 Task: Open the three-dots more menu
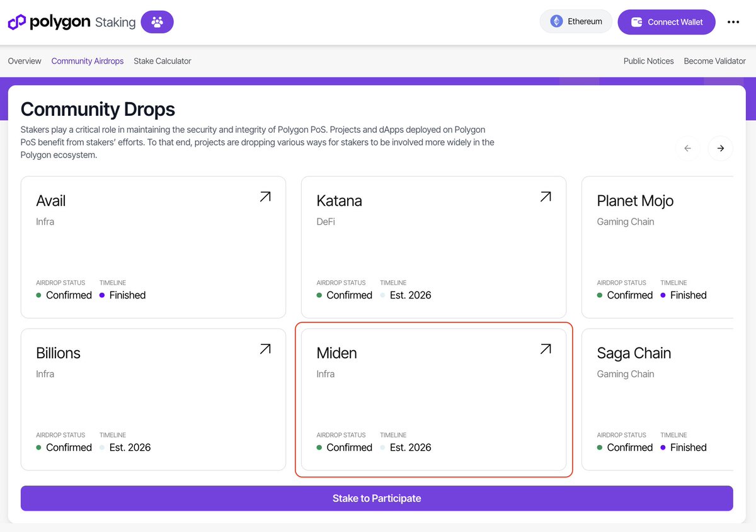point(733,22)
